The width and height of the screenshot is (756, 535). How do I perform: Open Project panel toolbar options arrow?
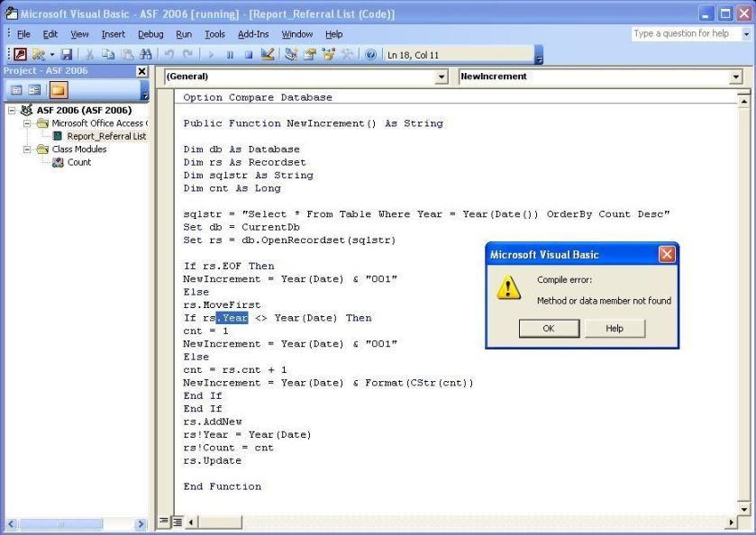[x=144, y=91]
